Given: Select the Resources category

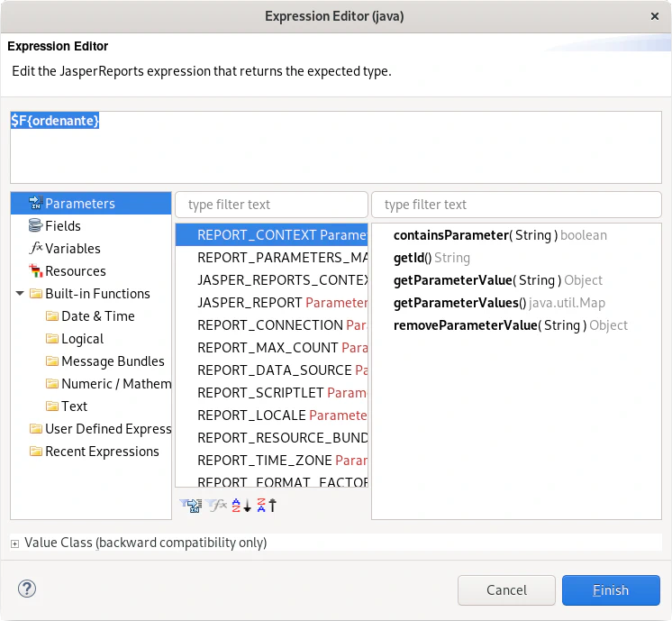Looking at the screenshot, I should (x=75, y=271).
